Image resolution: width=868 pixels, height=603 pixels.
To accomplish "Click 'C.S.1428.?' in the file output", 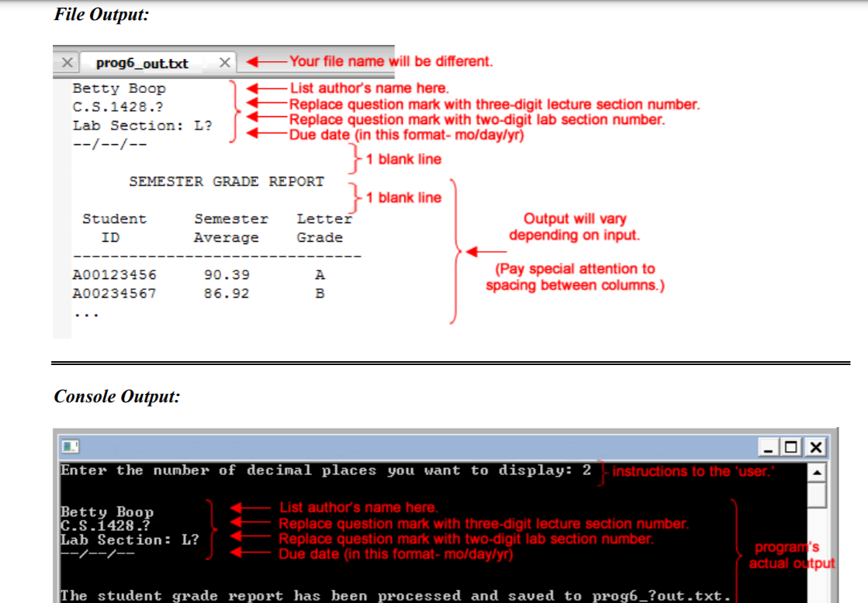I will point(118,107).
